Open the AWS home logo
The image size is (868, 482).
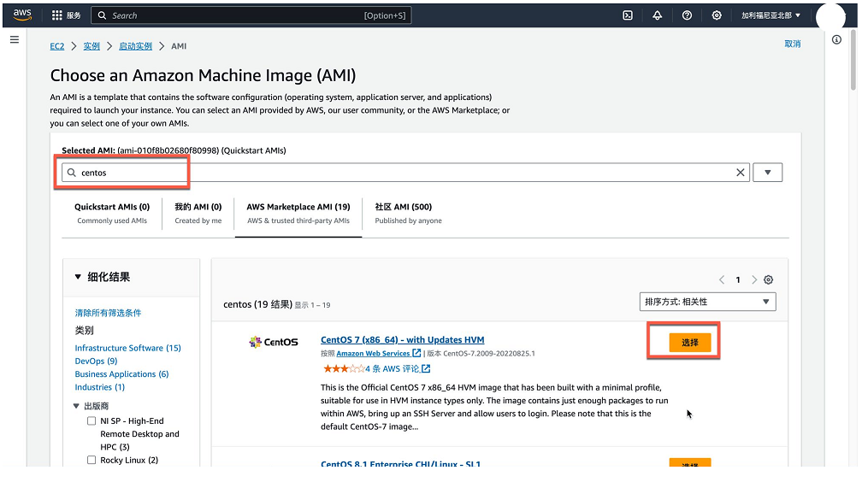(x=22, y=15)
